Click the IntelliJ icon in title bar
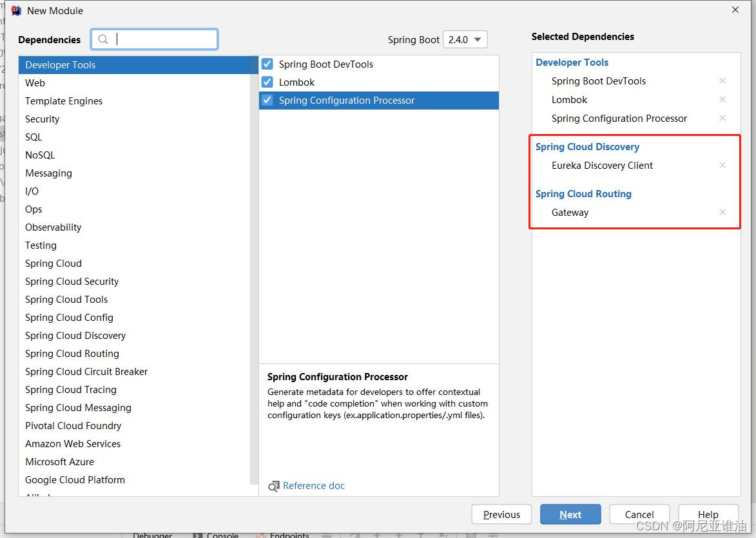Viewport: 756px width, 538px height. [16, 10]
